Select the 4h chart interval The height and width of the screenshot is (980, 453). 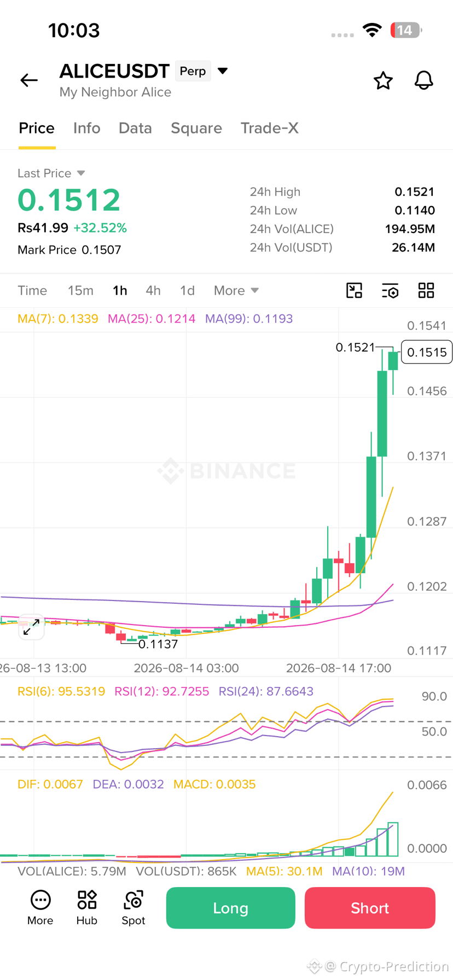click(x=153, y=290)
